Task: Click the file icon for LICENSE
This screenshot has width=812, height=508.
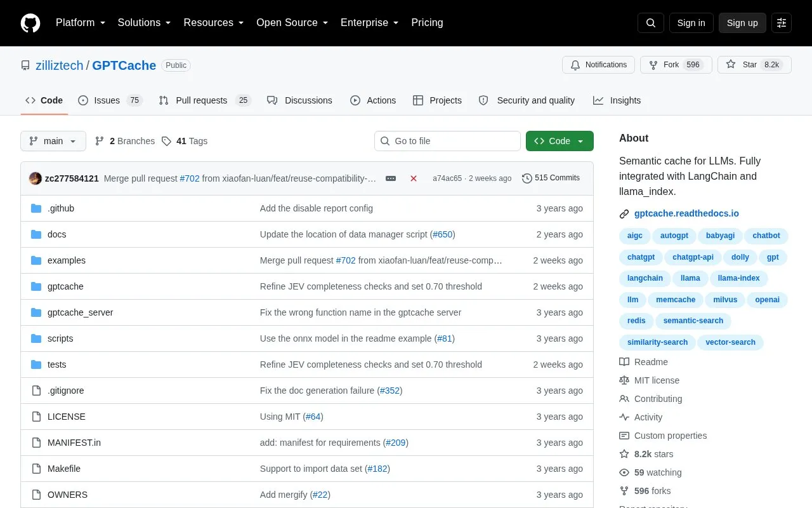Action: point(36,417)
